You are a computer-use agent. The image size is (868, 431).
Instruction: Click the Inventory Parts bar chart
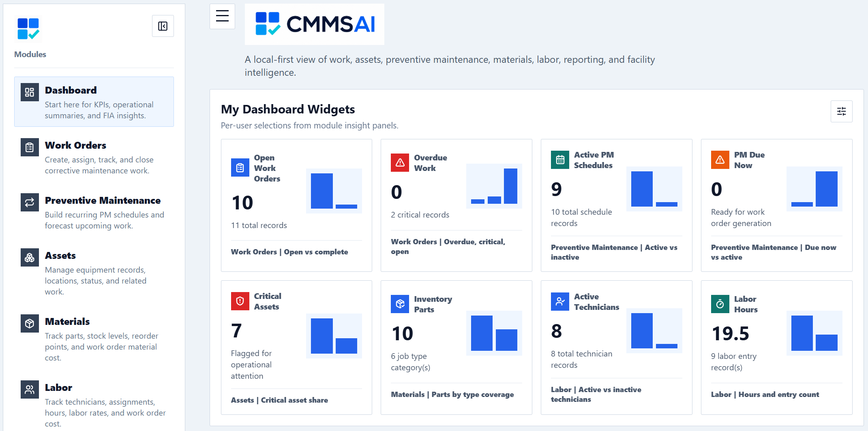tap(494, 333)
